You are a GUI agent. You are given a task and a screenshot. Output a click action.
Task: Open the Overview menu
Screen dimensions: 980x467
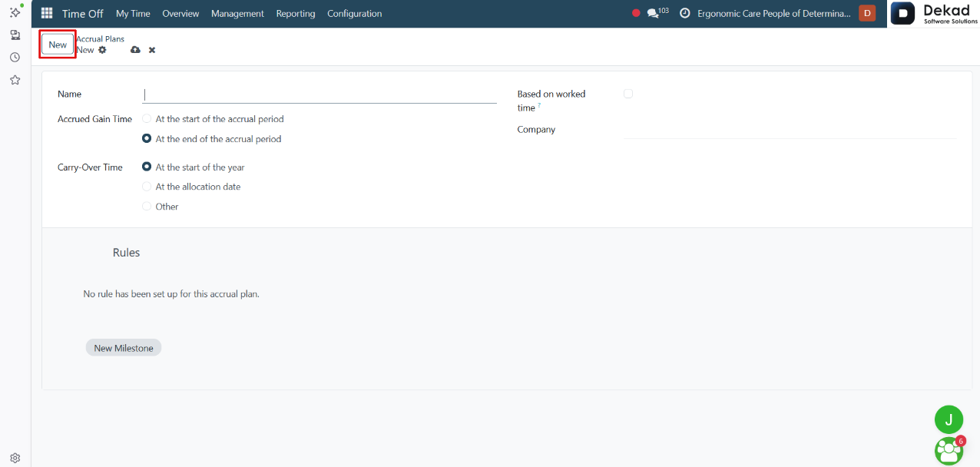click(x=180, y=13)
